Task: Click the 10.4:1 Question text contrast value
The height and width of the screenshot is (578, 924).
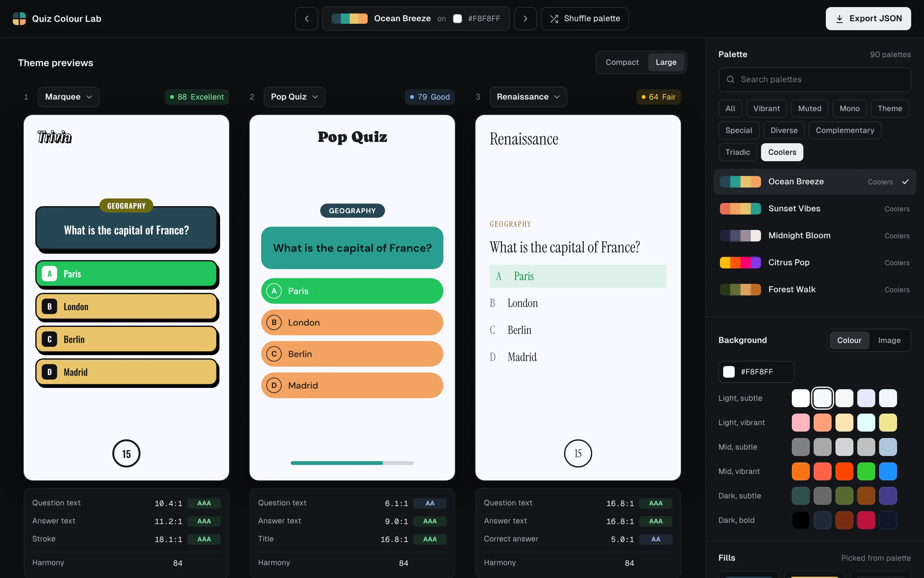Action: point(168,504)
